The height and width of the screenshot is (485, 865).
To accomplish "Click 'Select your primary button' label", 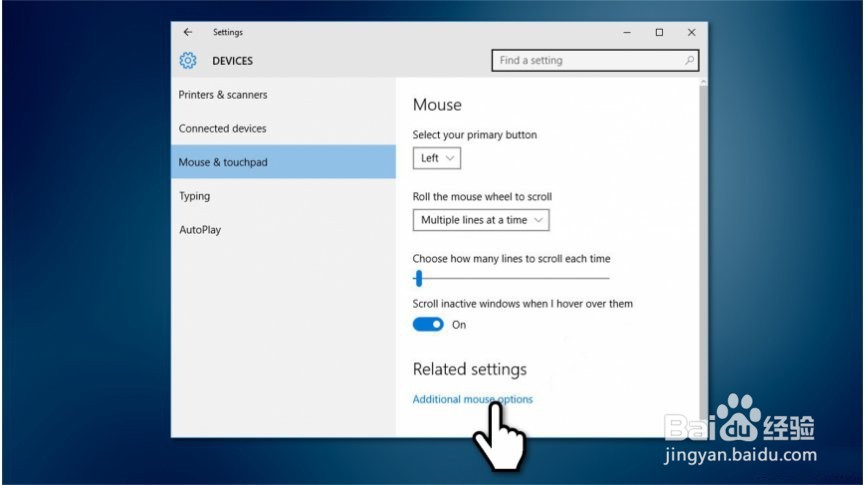I will pyautogui.click(x=474, y=135).
